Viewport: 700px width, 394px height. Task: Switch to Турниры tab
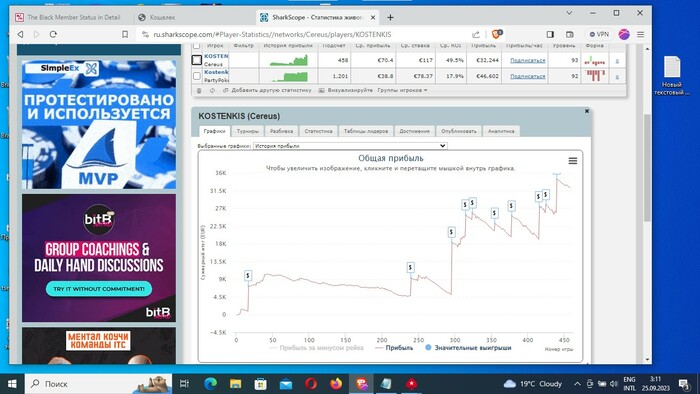248,131
